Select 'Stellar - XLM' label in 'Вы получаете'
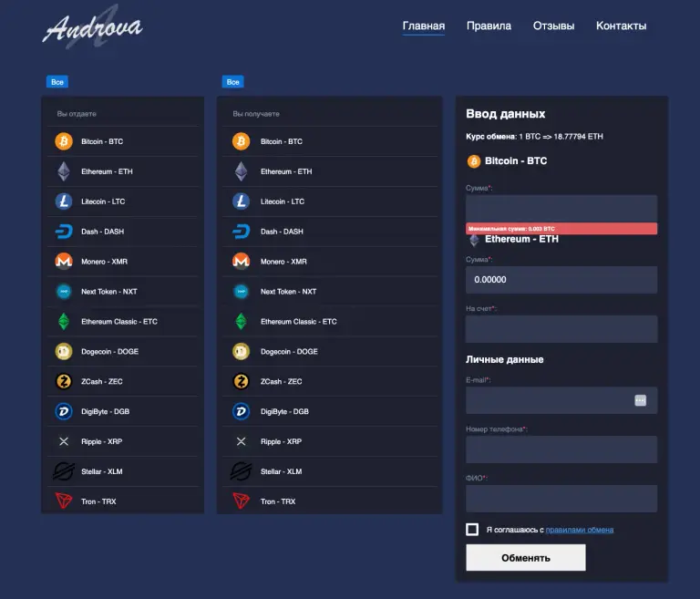This screenshot has width=700, height=599. tap(282, 471)
